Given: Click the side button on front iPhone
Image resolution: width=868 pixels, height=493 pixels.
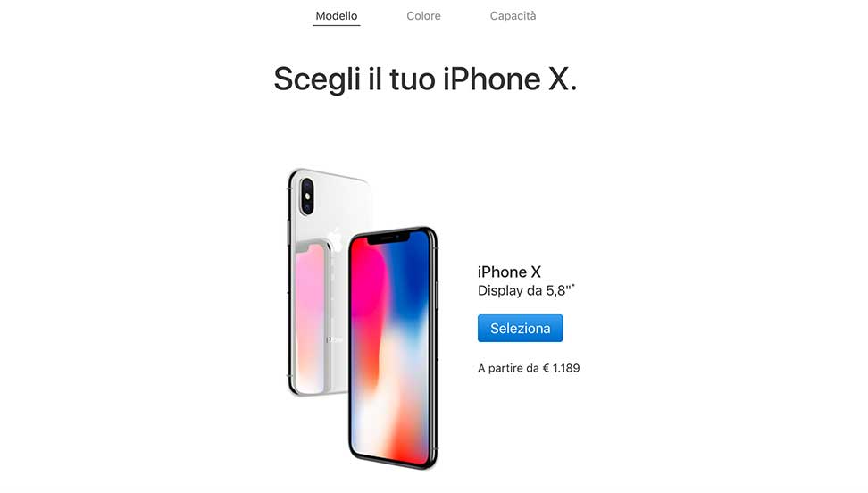Looking at the screenshot, I should coord(438,296).
